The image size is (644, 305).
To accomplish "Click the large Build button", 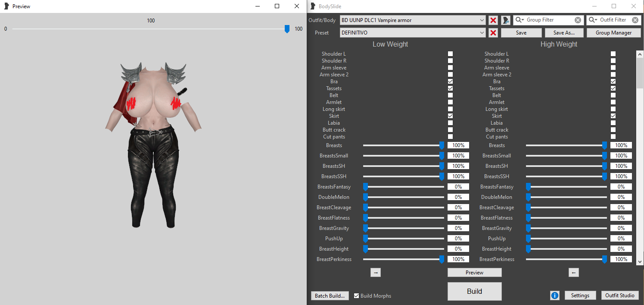I will pos(474,291).
